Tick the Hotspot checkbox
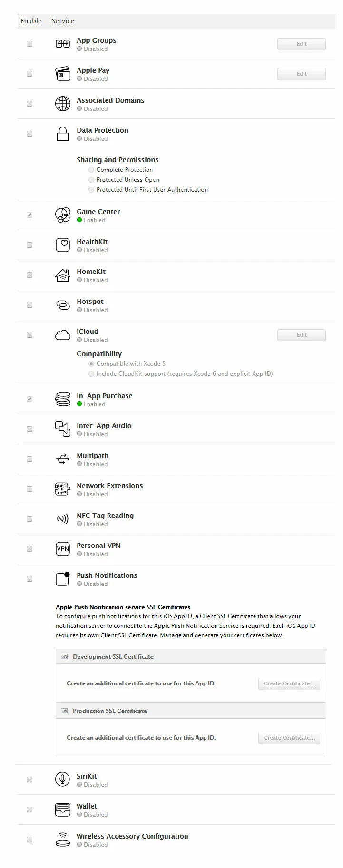 (29, 305)
